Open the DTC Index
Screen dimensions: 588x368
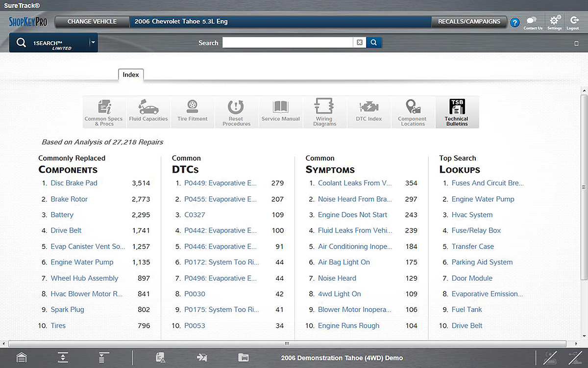368,112
